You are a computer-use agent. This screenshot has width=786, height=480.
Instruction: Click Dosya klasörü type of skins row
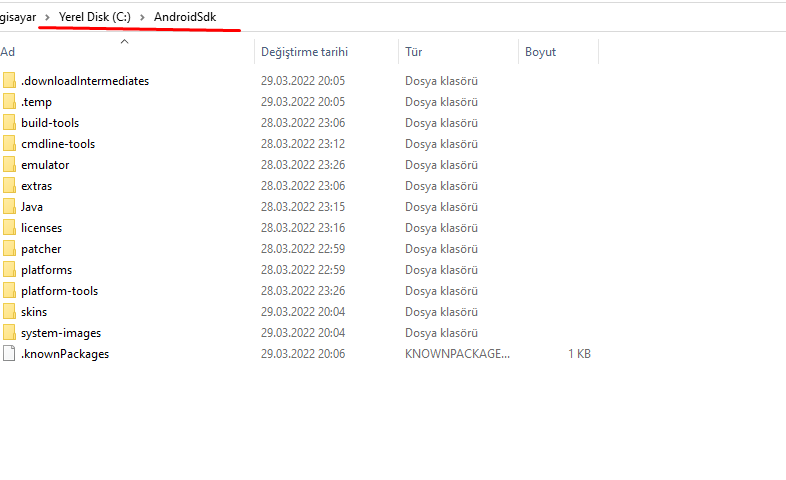pyautogui.click(x=441, y=312)
